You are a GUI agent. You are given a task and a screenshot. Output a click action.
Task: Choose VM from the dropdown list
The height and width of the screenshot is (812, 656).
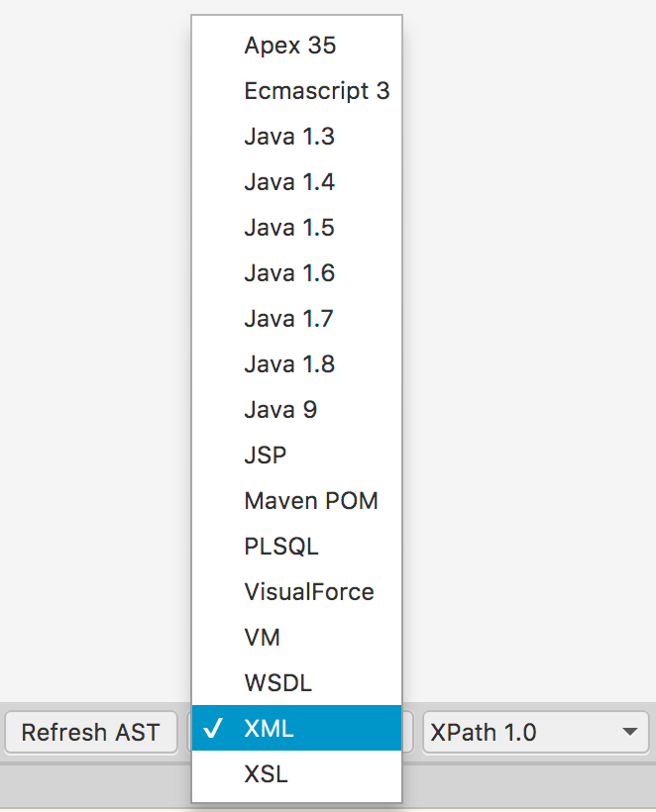pos(262,637)
